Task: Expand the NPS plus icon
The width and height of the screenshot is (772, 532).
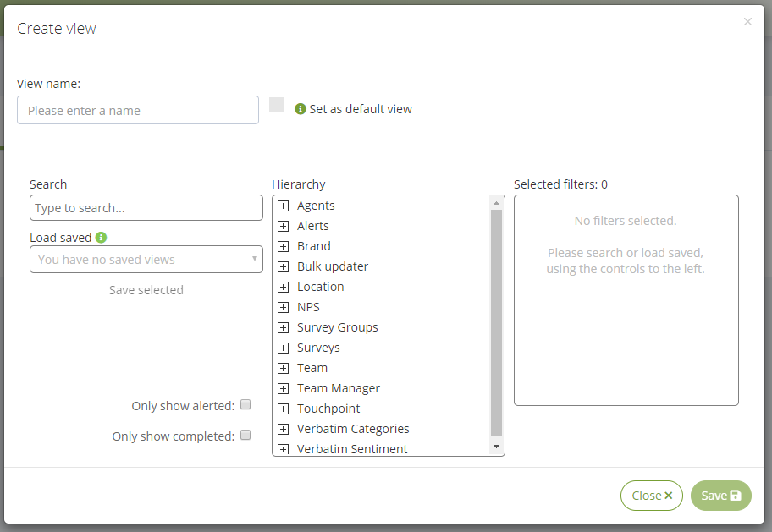Action: (x=283, y=307)
